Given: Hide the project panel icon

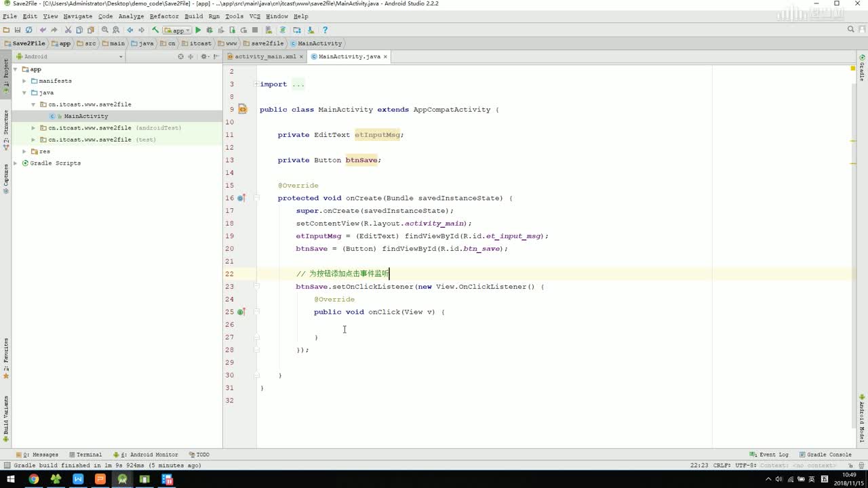Looking at the screenshot, I should [x=215, y=56].
